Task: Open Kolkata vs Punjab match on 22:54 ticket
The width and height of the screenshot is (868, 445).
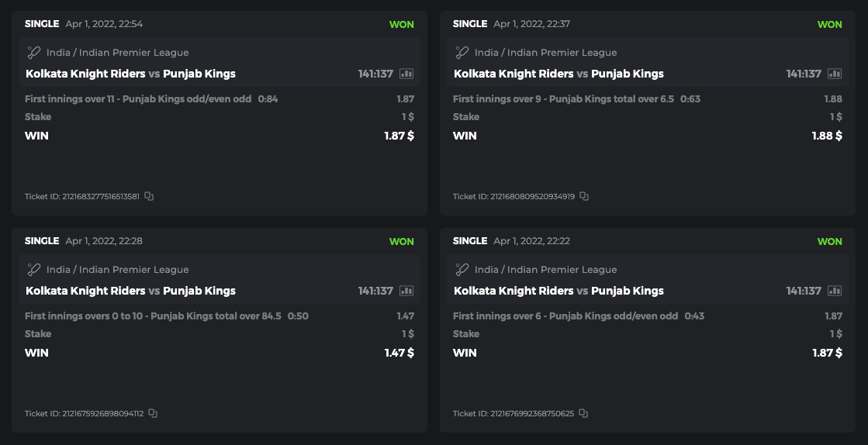Action: 130,74
